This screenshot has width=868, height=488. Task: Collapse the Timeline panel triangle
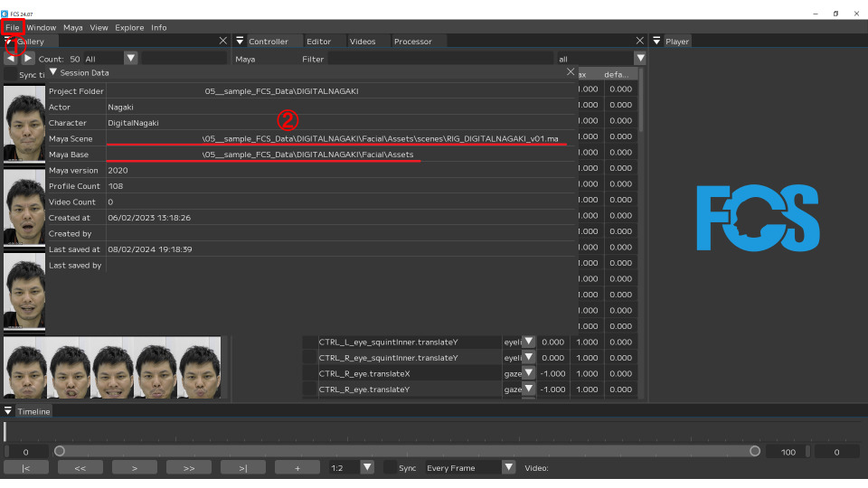pyautogui.click(x=8, y=411)
